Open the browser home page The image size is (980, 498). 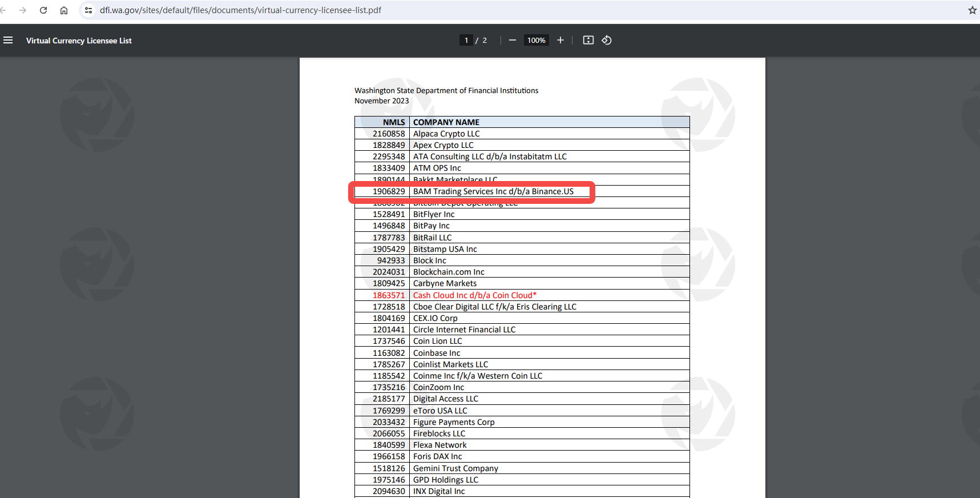(x=64, y=10)
